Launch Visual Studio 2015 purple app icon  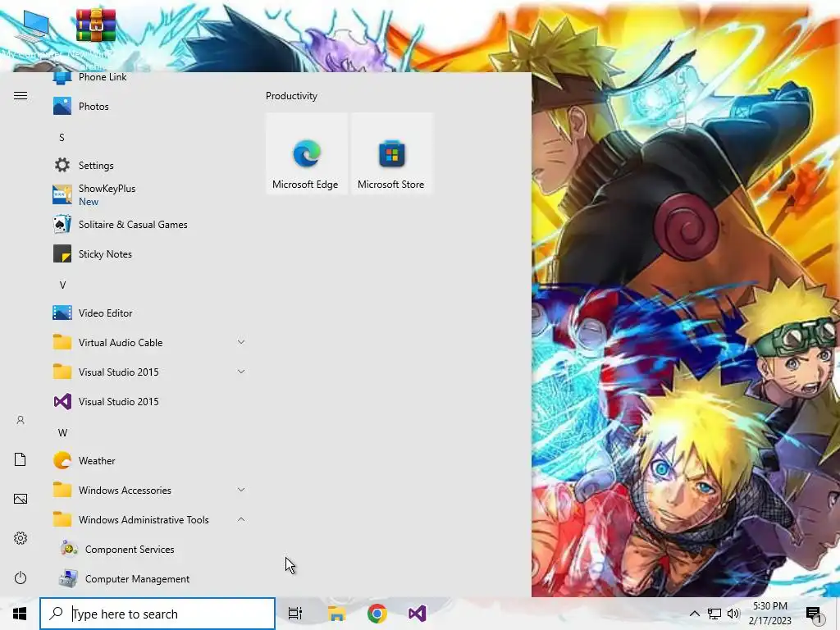click(x=62, y=401)
